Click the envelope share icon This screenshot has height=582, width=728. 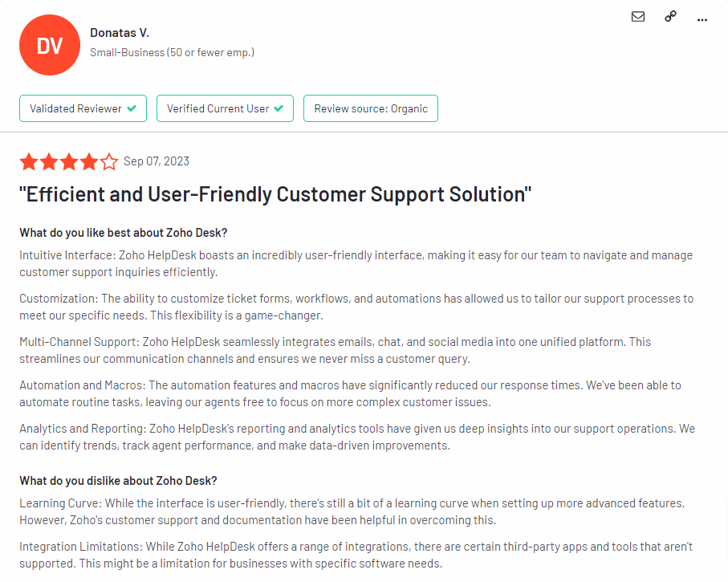click(637, 16)
